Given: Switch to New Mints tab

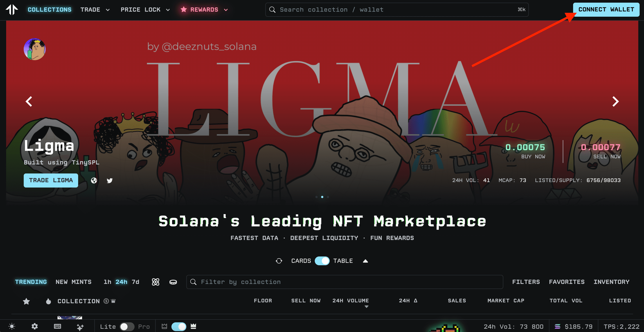Looking at the screenshot, I should click(x=74, y=282).
